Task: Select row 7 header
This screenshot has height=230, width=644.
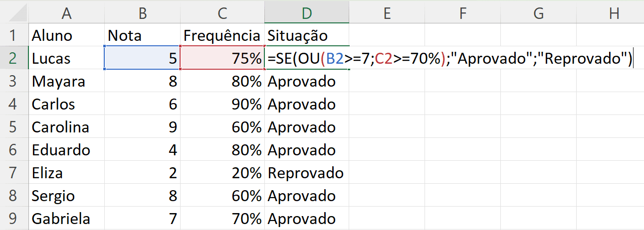Action: point(14,173)
